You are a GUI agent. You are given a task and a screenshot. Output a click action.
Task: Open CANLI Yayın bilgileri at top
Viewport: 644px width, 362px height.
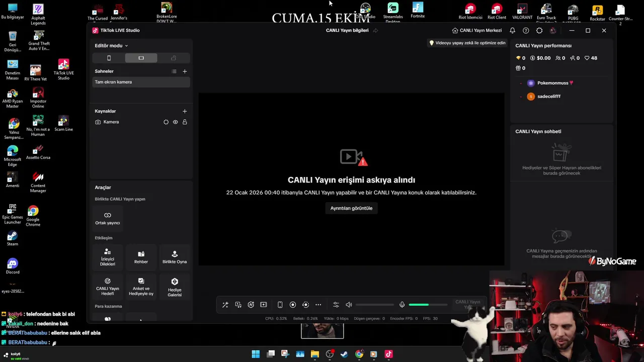347,30
